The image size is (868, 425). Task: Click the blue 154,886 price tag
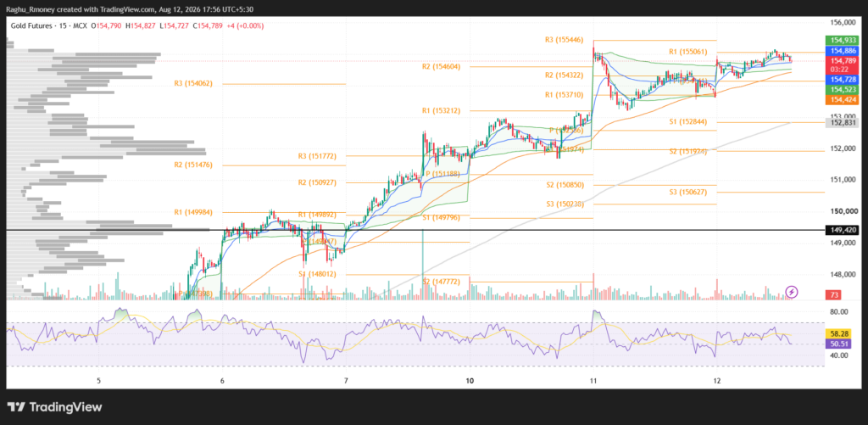point(842,50)
